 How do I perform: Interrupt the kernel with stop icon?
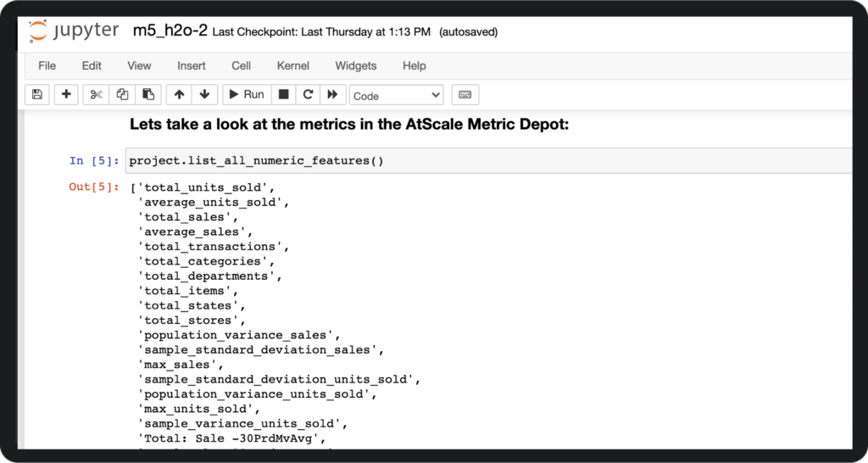[x=283, y=95]
